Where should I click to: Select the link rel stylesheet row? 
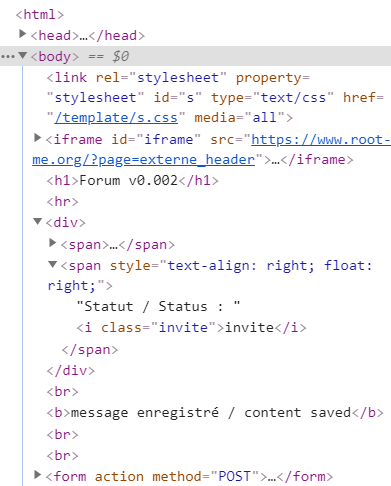(x=215, y=98)
